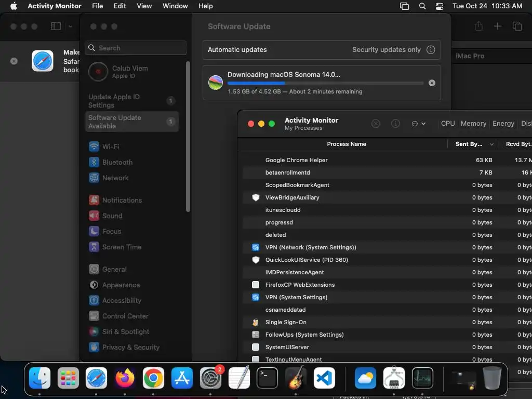Inspect process info in Activity Monitor toolbar

coord(395,124)
